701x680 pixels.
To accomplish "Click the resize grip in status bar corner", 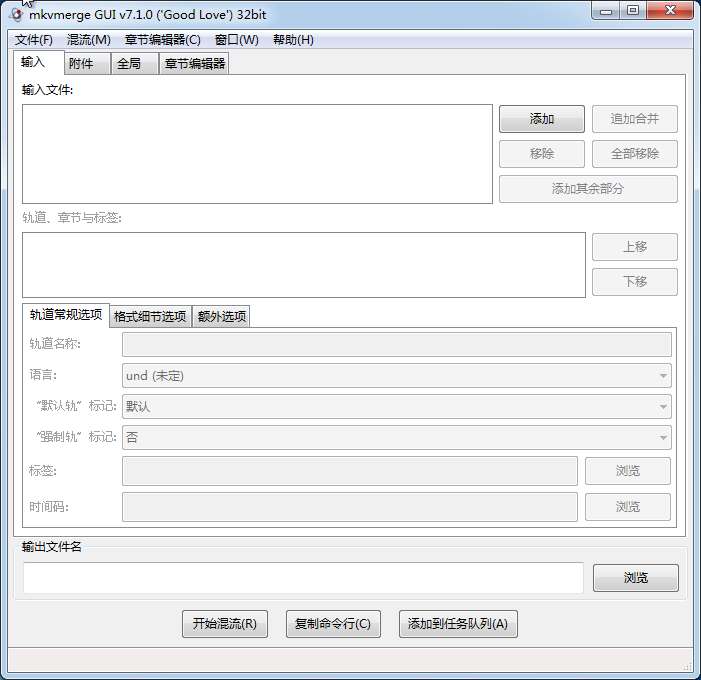I will click(688, 666).
